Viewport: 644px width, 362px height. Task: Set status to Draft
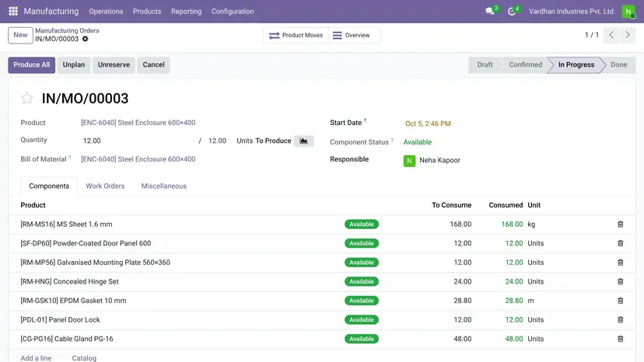(x=485, y=64)
